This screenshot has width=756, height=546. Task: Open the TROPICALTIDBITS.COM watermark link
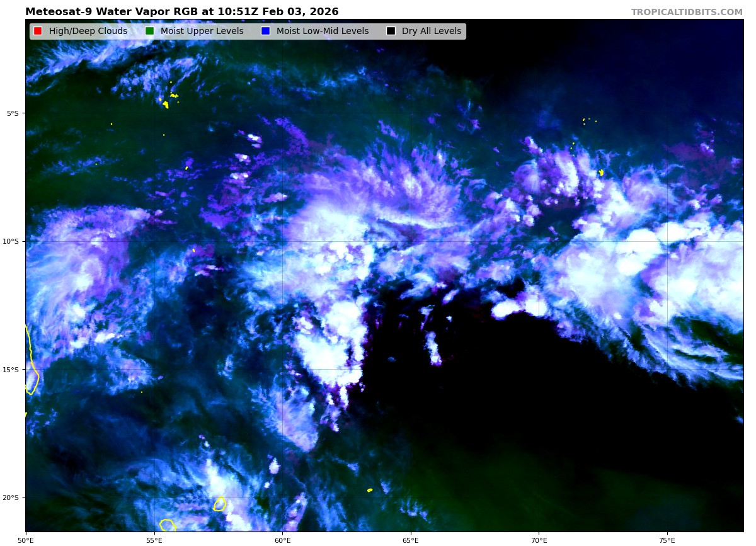(x=687, y=13)
